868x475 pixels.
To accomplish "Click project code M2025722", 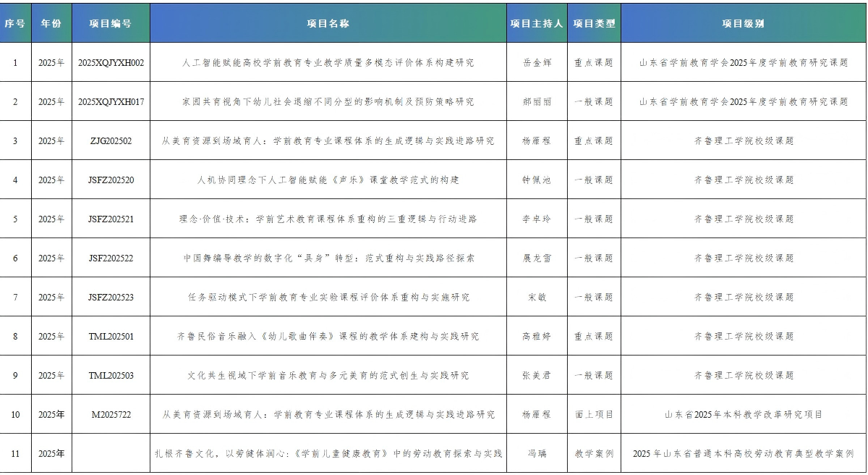I will click(111, 415).
